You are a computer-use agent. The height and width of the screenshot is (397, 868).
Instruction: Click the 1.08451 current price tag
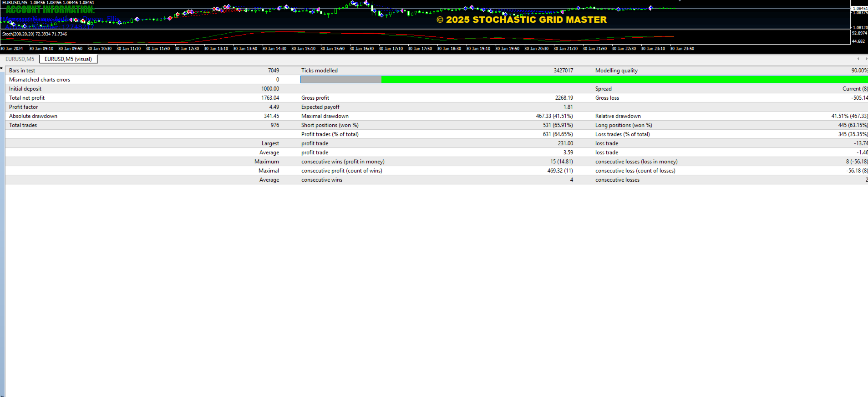pyautogui.click(x=859, y=8)
